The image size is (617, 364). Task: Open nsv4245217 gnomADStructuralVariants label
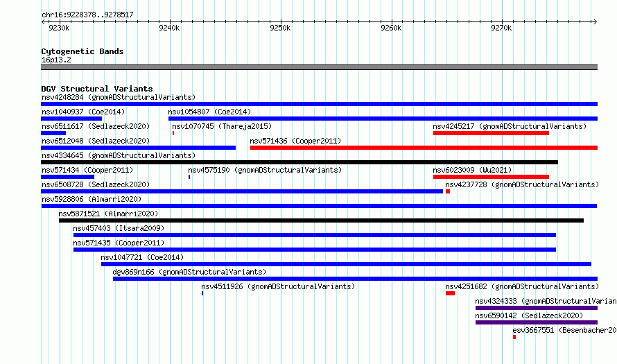tap(510, 126)
